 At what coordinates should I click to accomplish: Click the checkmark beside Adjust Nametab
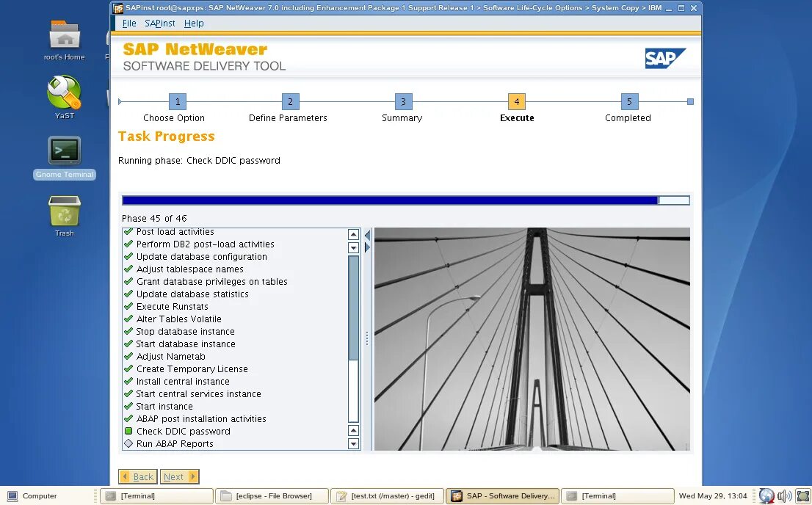tap(128, 356)
